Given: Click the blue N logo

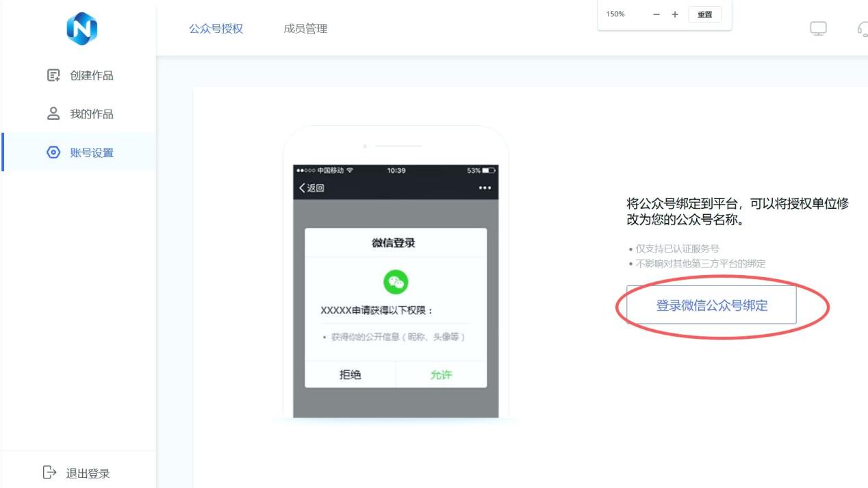Looking at the screenshot, I should point(81,29).
